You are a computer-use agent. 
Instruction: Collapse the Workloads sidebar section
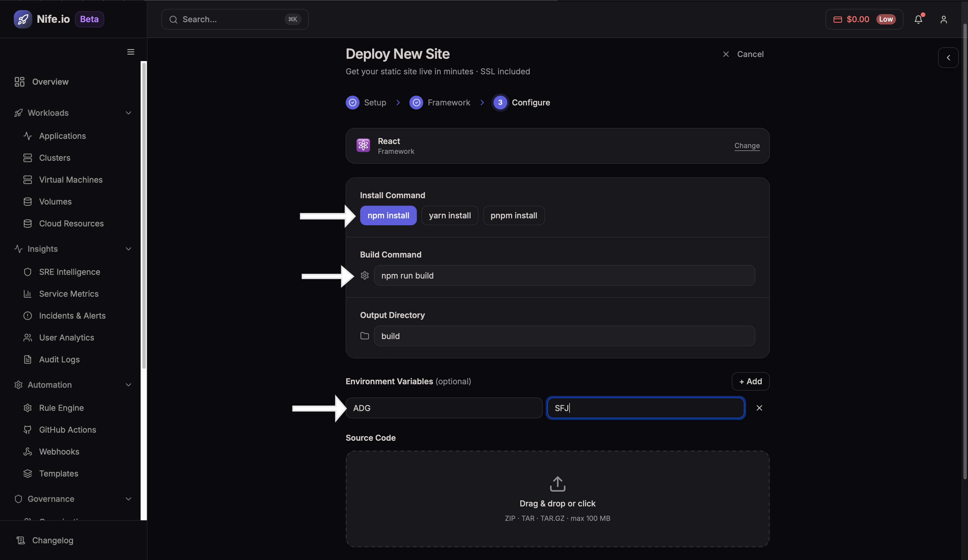point(128,113)
